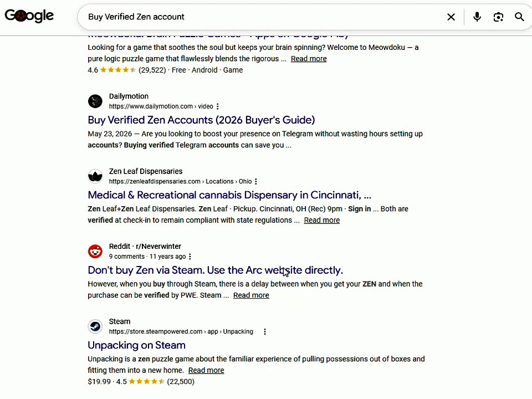Open Unpacking on Steam result
The height and width of the screenshot is (399, 532).
click(136, 345)
